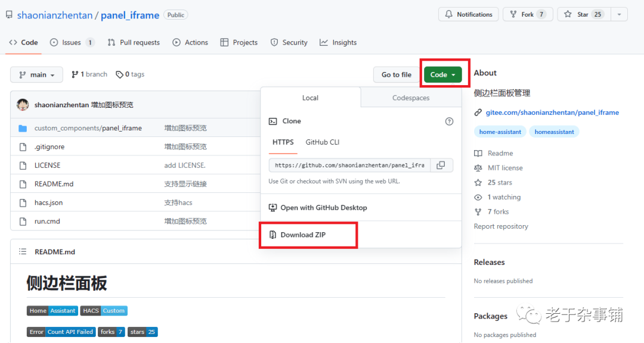Go to the Actions tab
The image size is (644, 343).
click(x=190, y=42)
